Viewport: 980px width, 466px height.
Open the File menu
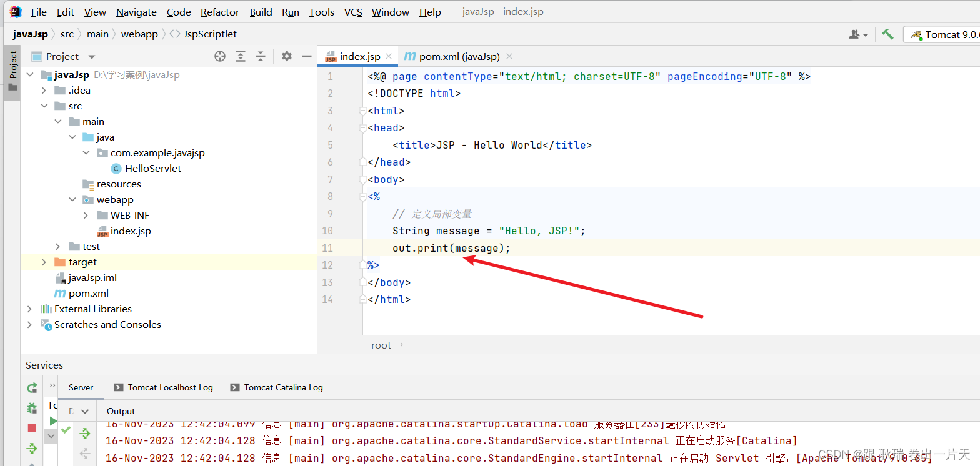coord(39,12)
